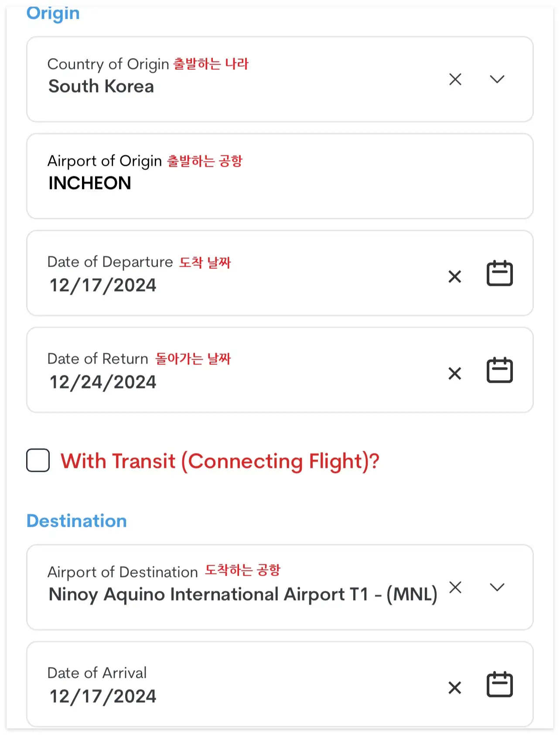Screen dimensions: 560x735
Task: Click the 12/17/2024 arrival date text
Action: (x=103, y=696)
